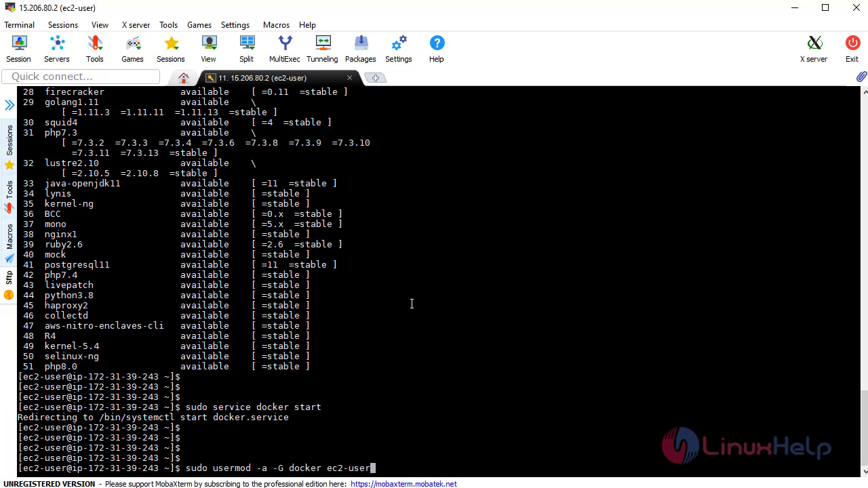Open the Sessions star toolbar icon
Image resolution: width=868 pixels, height=488 pixels.
(171, 49)
